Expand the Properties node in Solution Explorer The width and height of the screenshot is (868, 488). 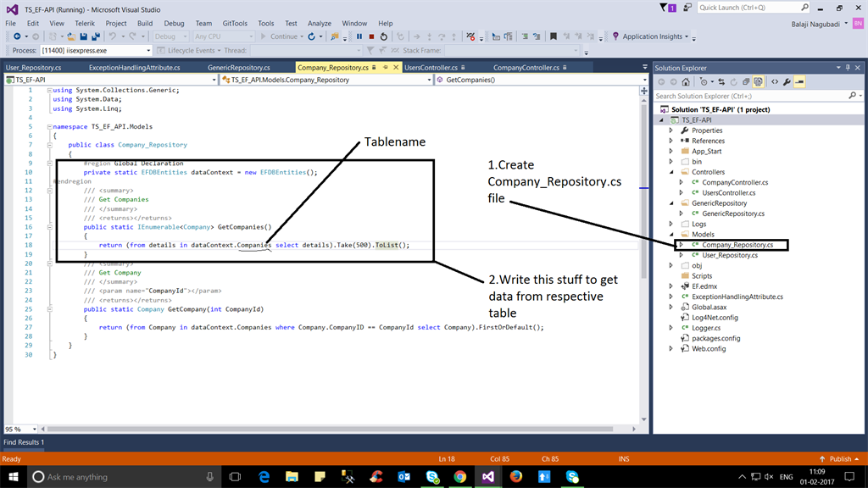671,130
